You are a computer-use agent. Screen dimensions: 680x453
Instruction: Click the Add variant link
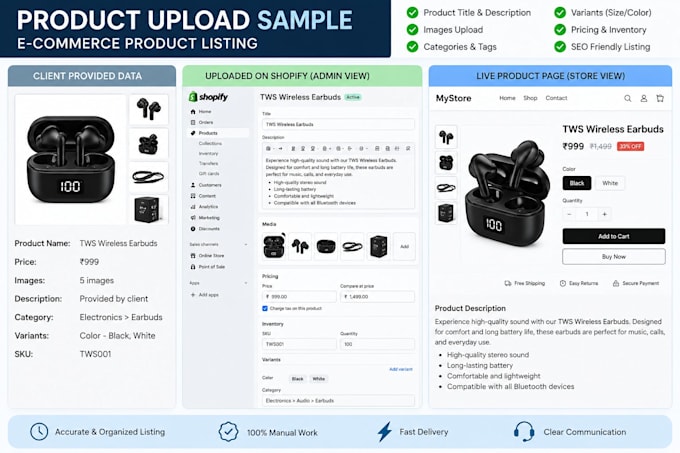tap(401, 369)
